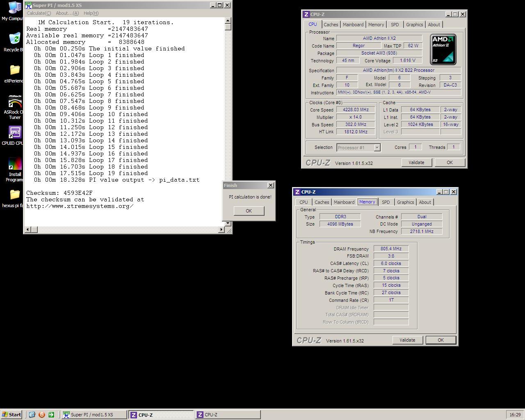The height and width of the screenshot is (420, 525).
Task: Open first quick launch icon by Start
Action: tap(32, 415)
